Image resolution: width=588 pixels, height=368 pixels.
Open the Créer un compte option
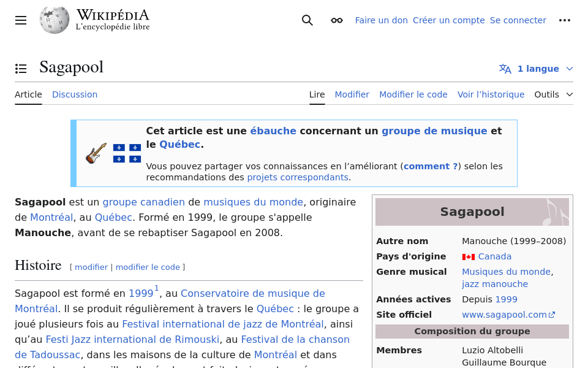[x=448, y=20]
